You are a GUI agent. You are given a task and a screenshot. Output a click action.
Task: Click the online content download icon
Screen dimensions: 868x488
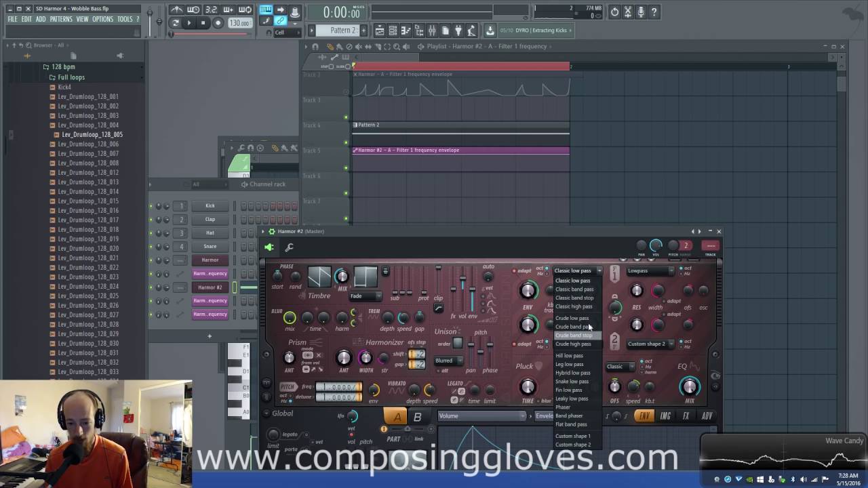[490, 30]
